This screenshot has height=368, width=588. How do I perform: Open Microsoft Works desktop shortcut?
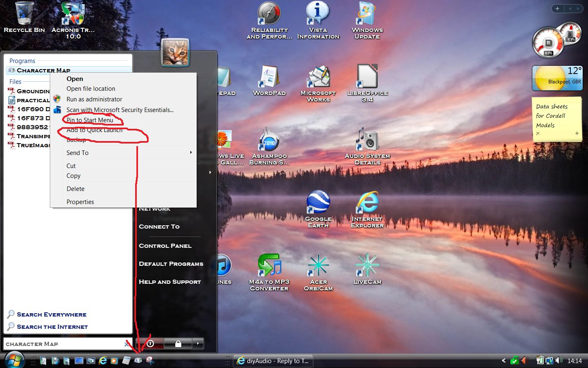point(318,83)
